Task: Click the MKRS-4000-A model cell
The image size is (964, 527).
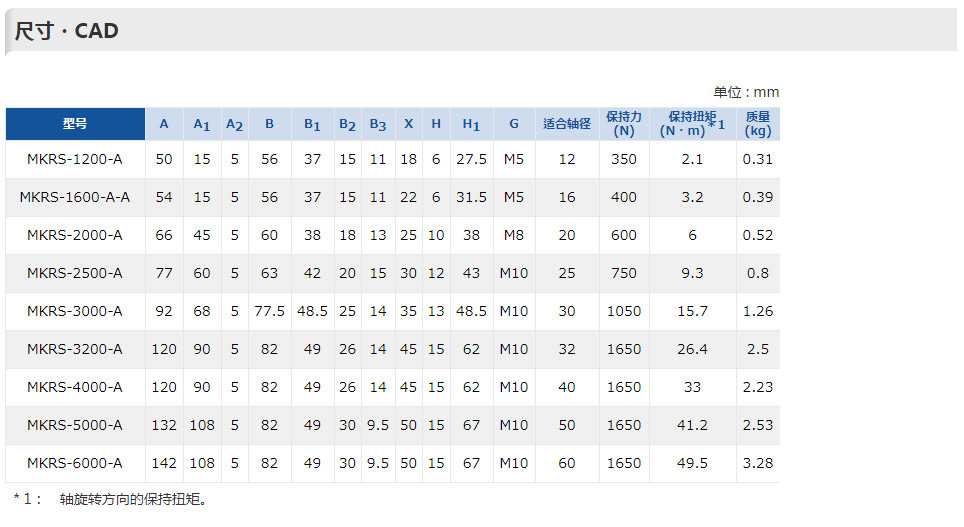Action: (x=74, y=387)
